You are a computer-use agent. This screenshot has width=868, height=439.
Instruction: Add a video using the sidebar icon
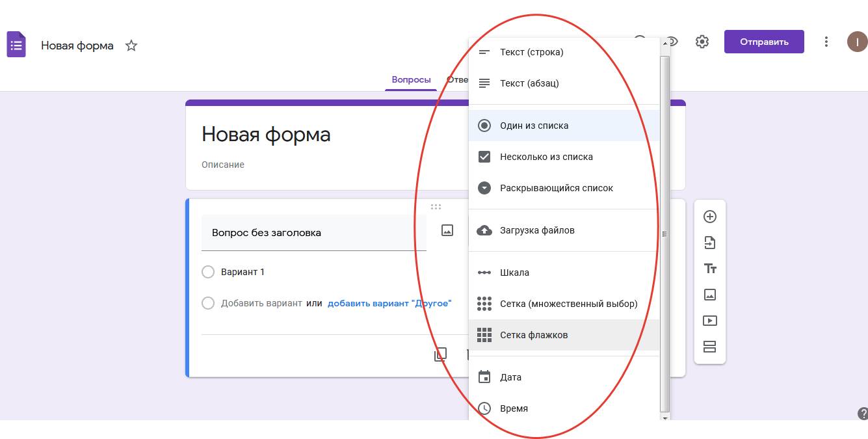710,321
